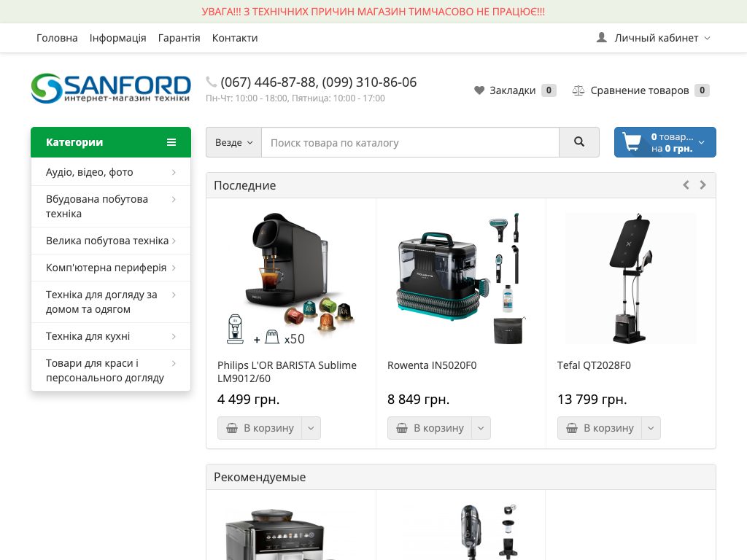Click espresso machine image in Рекомендуемые
Image resolution: width=747 pixels, height=560 pixels.
pyautogui.click(x=291, y=532)
